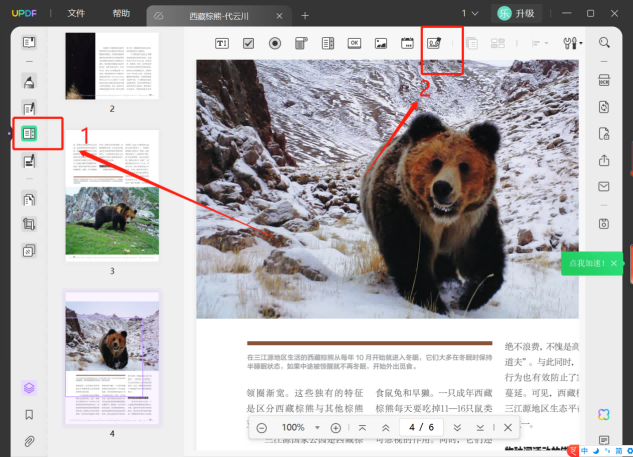Zoom out with the minus button

coord(262,428)
